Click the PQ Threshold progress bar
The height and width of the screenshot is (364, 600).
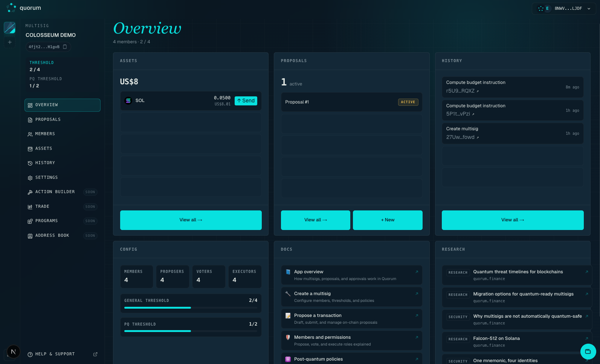click(191, 331)
